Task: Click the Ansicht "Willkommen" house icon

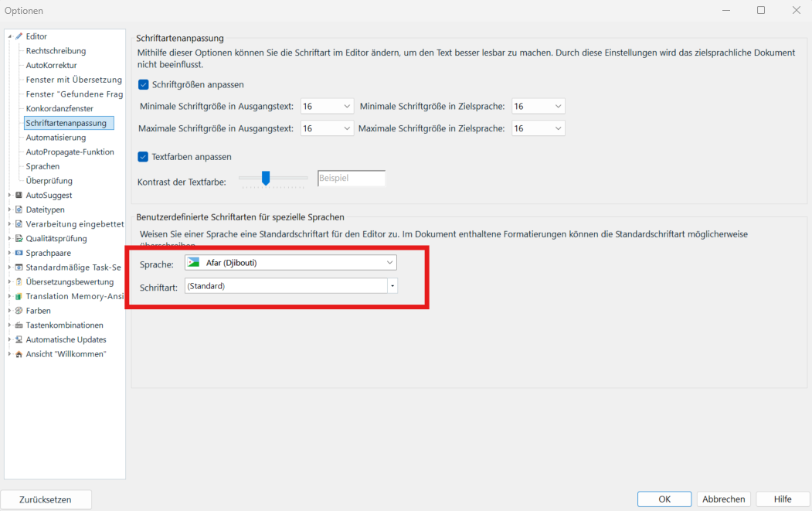Action: point(19,354)
